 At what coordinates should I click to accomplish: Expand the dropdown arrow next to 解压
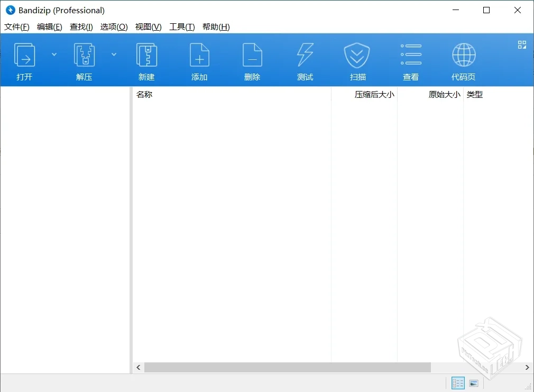point(114,54)
